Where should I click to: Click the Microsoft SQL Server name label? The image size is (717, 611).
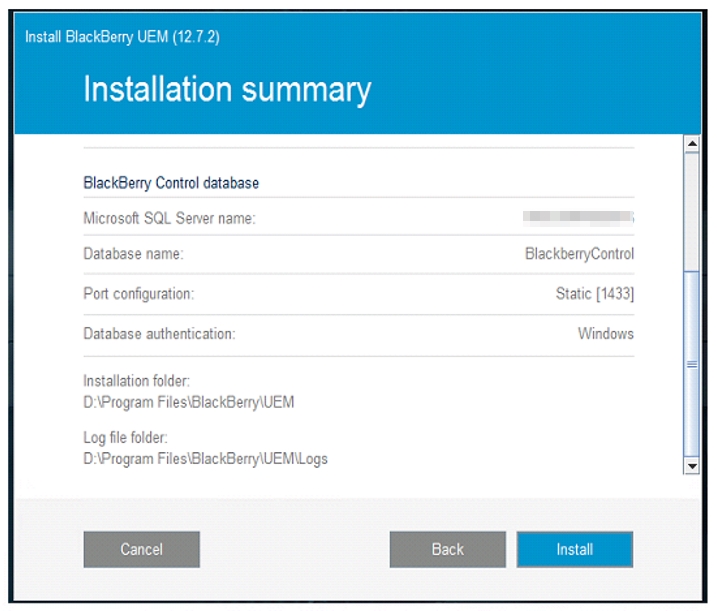169,218
